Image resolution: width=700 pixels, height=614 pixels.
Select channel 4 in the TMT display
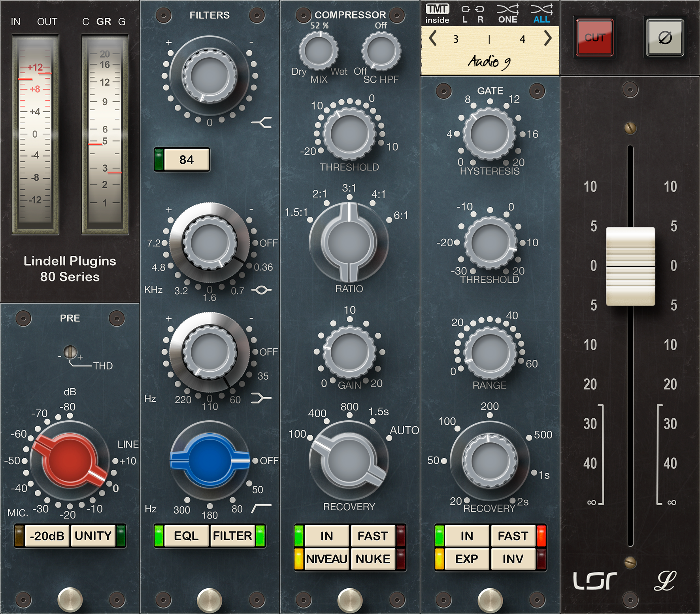point(523,39)
